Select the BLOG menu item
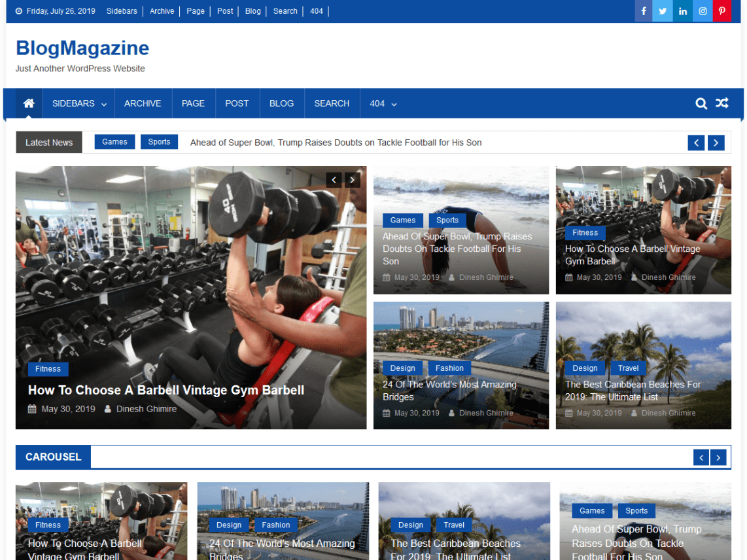Screen dimensions: 747x560 pyautogui.click(x=281, y=103)
